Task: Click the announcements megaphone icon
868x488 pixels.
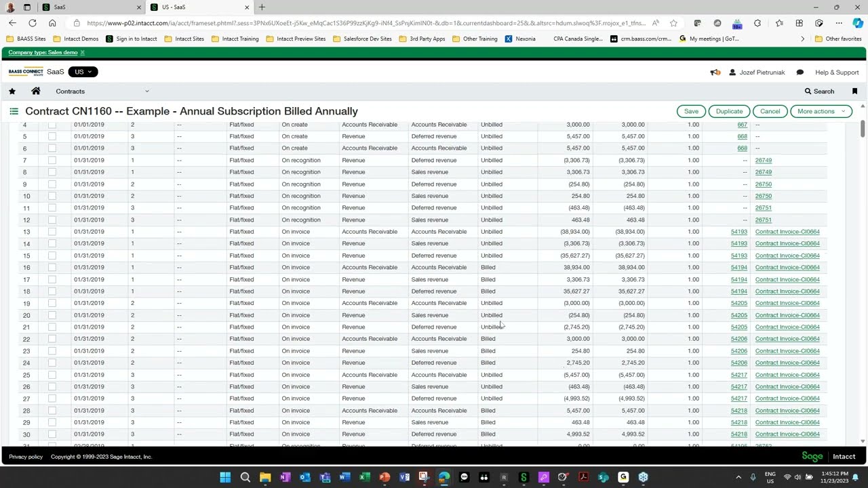Action: coord(715,73)
